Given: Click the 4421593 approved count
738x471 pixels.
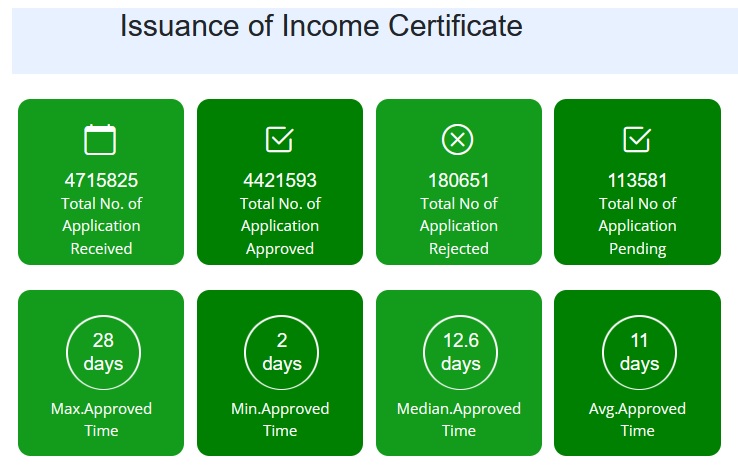Looking at the screenshot, I should click(280, 181).
